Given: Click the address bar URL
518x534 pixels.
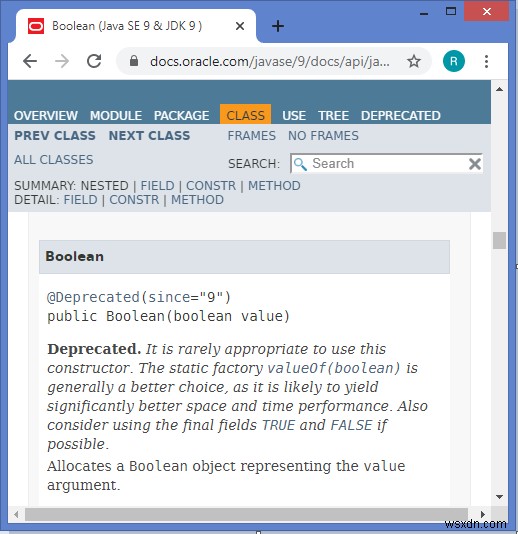Looking at the screenshot, I should pos(270,62).
